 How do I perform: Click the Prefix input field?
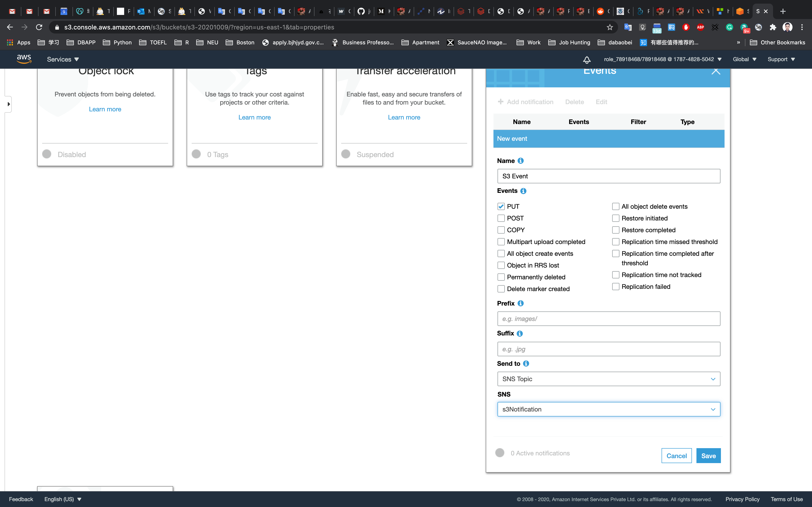[608, 318]
